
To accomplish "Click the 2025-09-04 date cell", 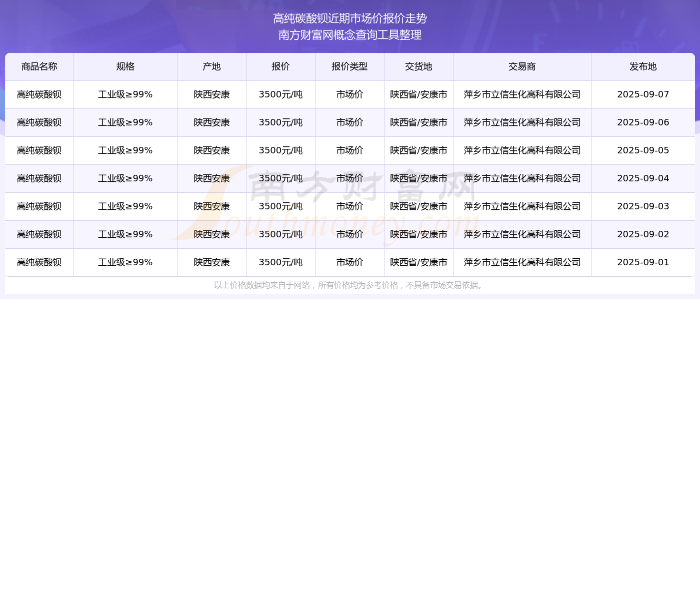I will point(643,179).
